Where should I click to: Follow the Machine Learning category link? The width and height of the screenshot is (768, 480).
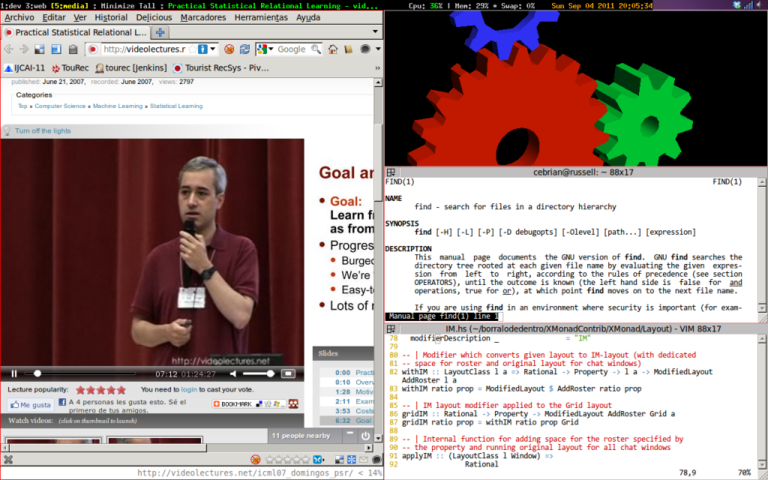(118, 106)
